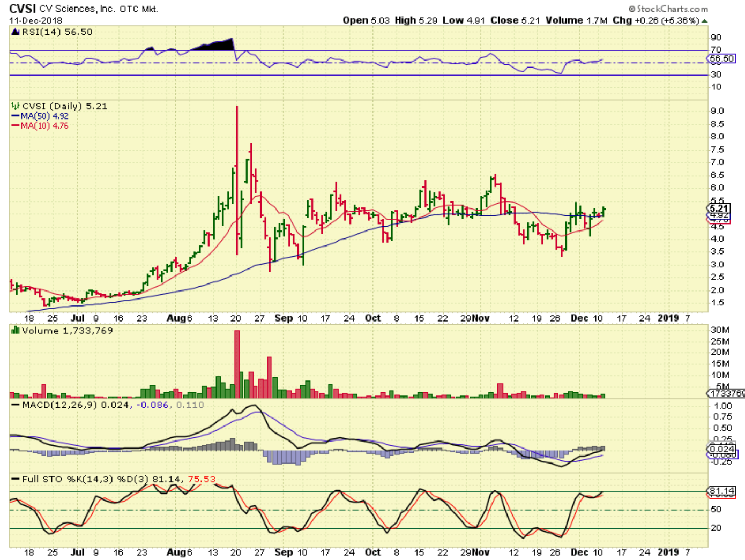
Task: Click the chart date "11-Dec-2018"
Action: pyautogui.click(x=35, y=20)
